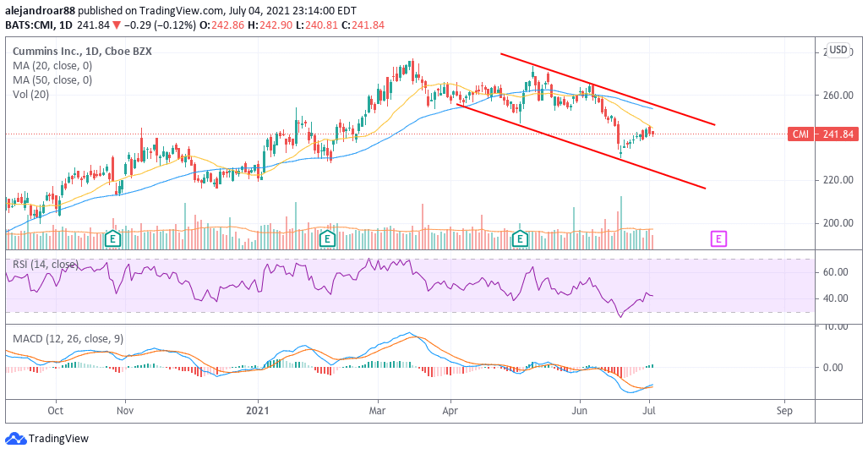Click the L:240.81 low value

pos(317,25)
